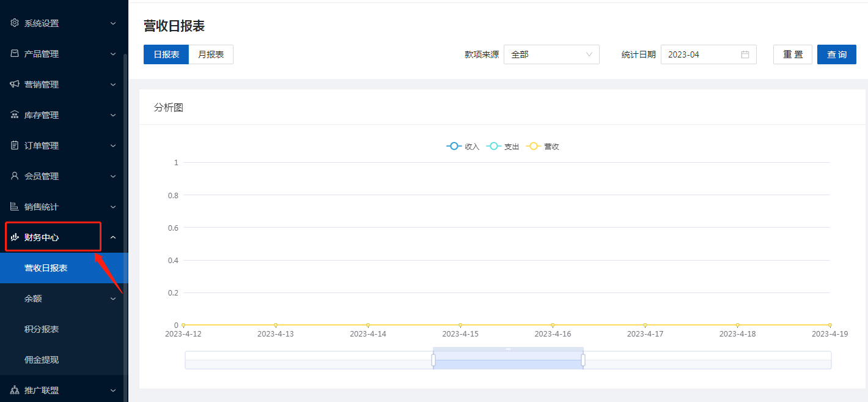Click the gear icon beside 系统设置
Screen dimensions: 868x402
click(x=15, y=23)
